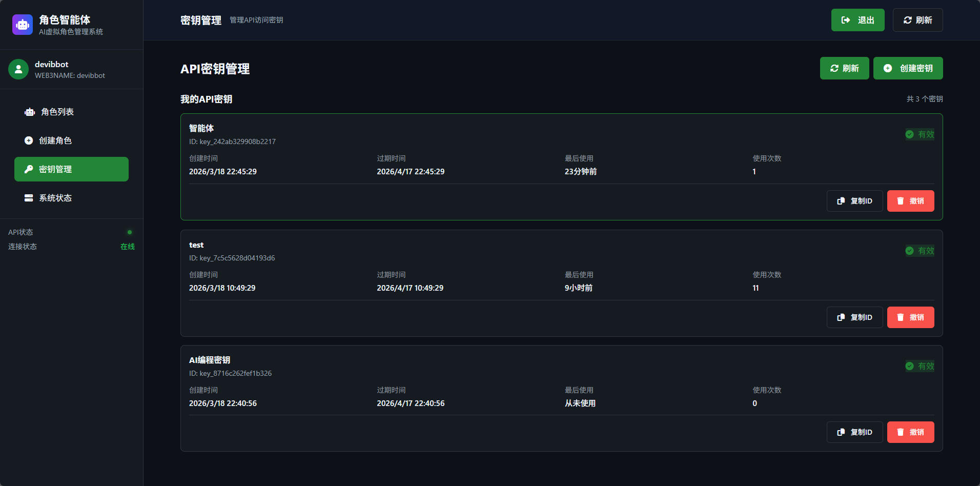Select 密钥管理 sidebar item
980x486 pixels.
[71, 169]
